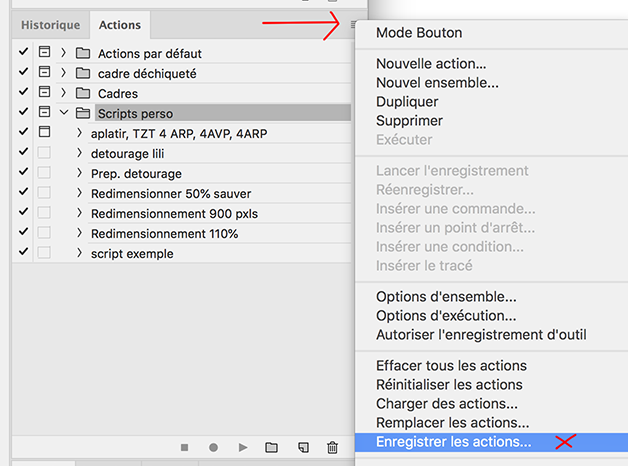Collapse the Scripts perso set
Screen dimensions: 628x466
pyautogui.click(x=64, y=112)
